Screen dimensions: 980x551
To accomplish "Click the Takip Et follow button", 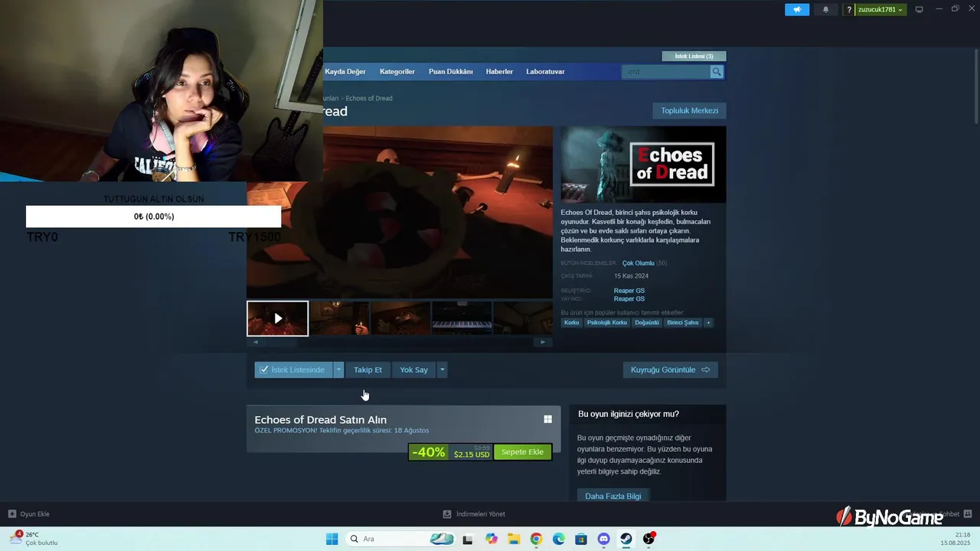I will click(x=367, y=370).
